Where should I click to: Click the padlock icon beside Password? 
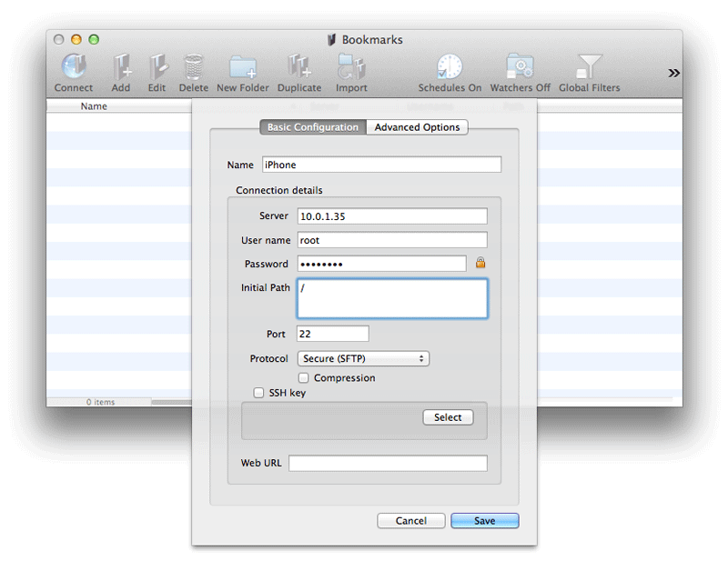pyautogui.click(x=480, y=263)
